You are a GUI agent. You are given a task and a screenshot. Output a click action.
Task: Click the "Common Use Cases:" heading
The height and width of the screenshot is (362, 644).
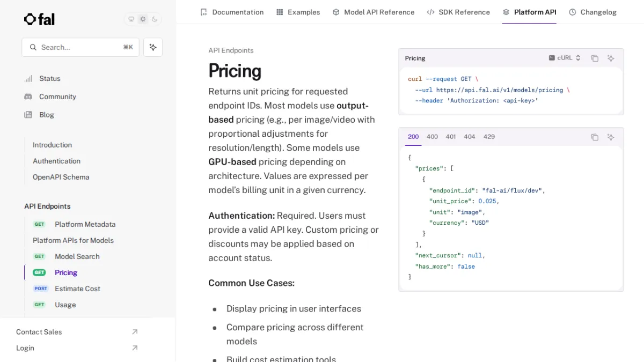251,283
